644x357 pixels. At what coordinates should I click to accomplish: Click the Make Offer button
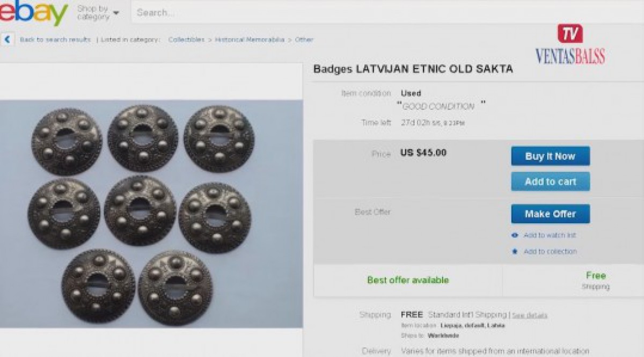click(550, 214)
